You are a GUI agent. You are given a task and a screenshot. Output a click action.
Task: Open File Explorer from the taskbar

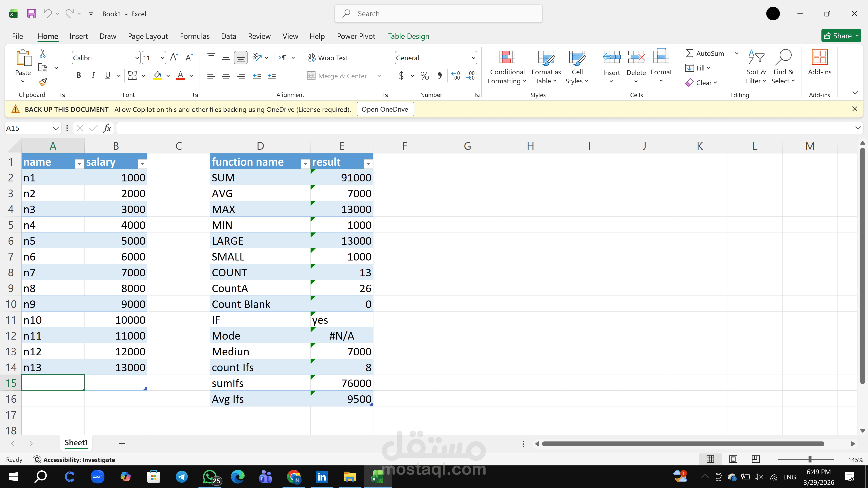point(349,476)
